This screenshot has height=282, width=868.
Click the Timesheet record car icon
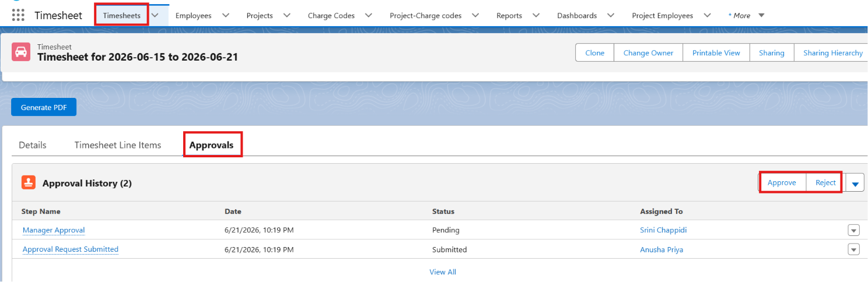coord(21,52)
